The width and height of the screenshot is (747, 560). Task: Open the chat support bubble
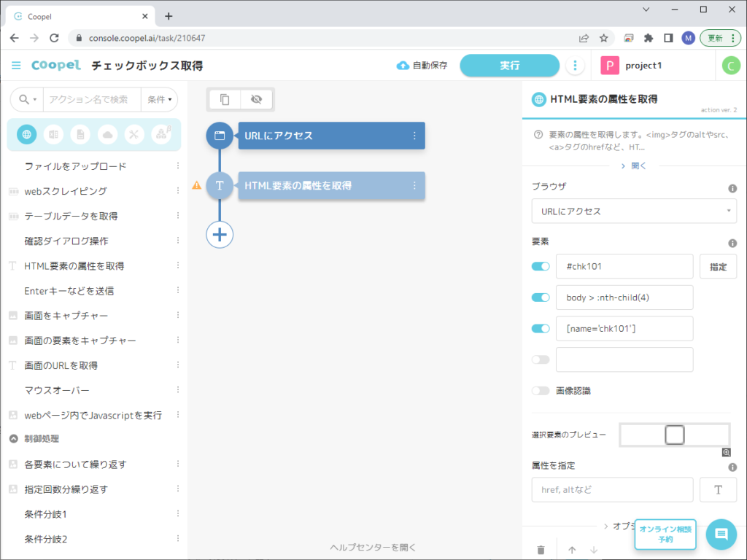[721, 534]
